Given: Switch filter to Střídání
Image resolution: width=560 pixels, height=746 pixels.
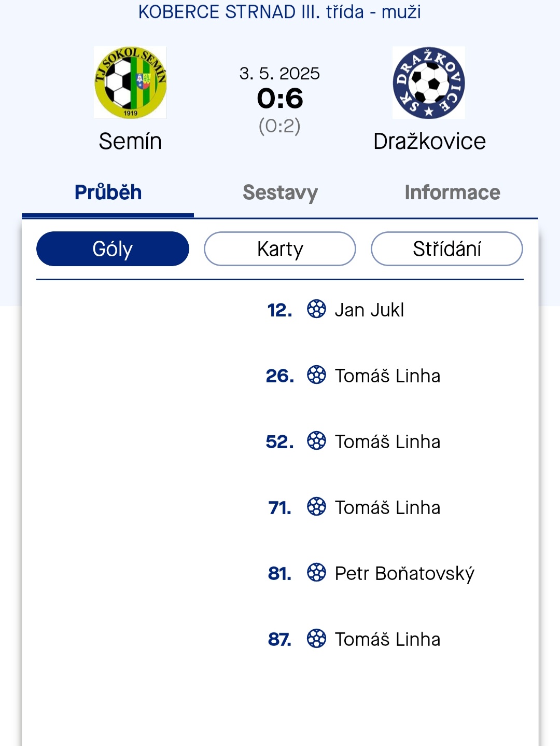Looking at the screenshot, I should tap(447, 248).
